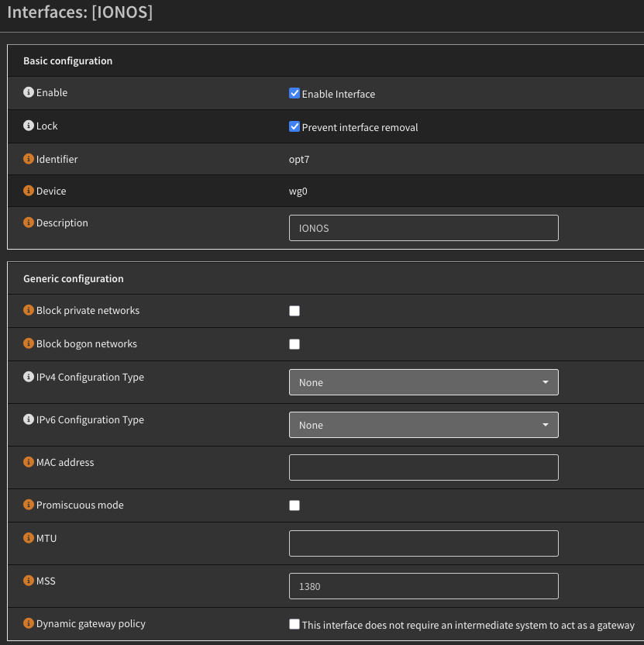This screenshot has width=644, height=645.
Task: Tick the Dynamic gateway policy checkbox
Action: tap(294, 624)
